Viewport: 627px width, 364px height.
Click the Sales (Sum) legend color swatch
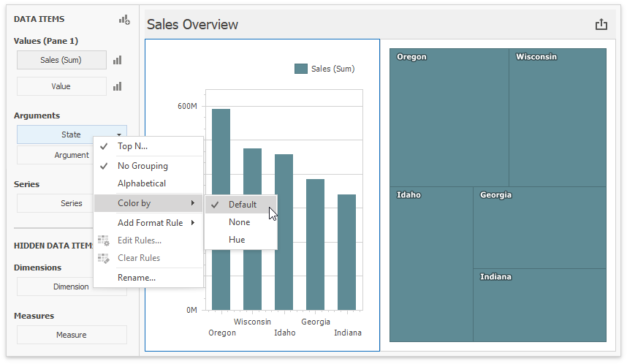point(300,69)
